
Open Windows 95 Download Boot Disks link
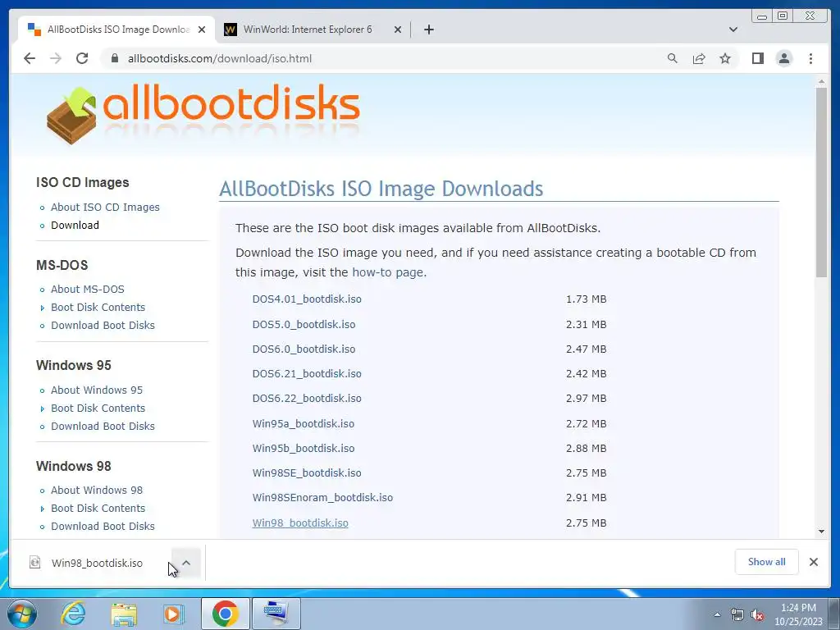coord(103,426)
